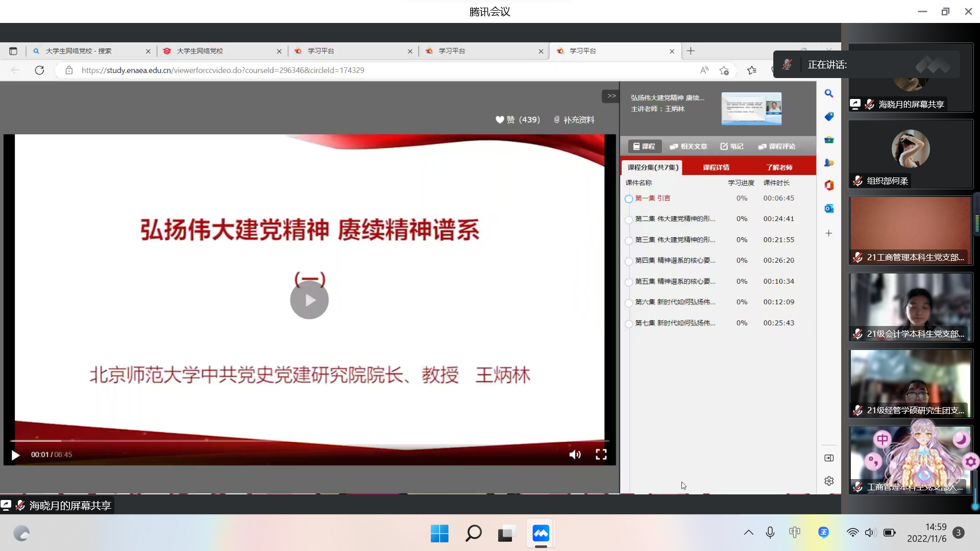Select the 第一集 引言 radio button
980x551 pixels.
point(629,199)
